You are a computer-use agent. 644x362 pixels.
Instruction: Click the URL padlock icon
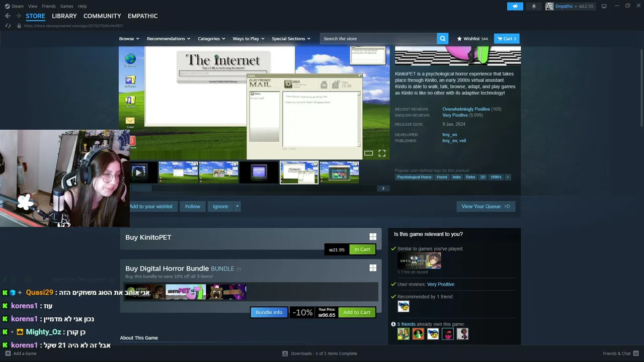tap(19, 26)
